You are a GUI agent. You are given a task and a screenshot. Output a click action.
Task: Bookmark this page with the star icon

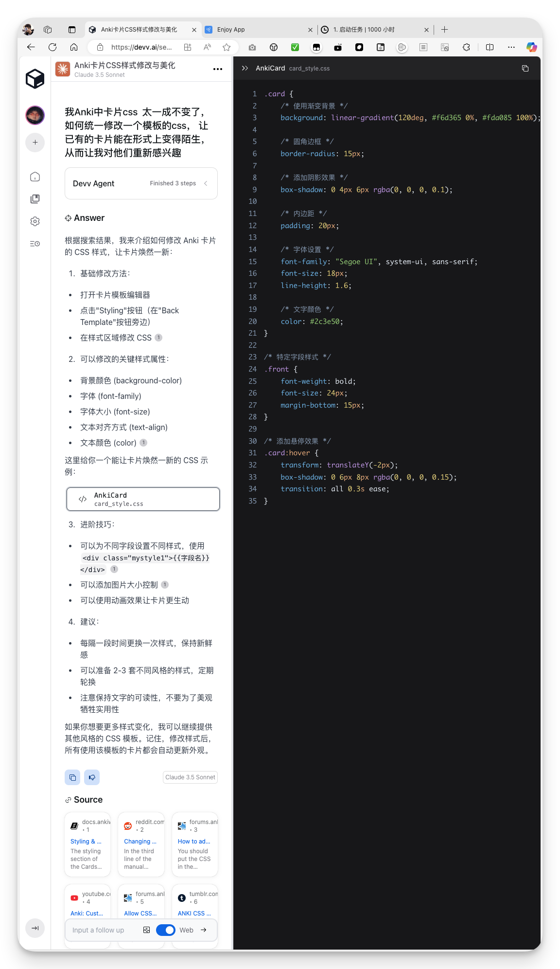pos(227,47)
